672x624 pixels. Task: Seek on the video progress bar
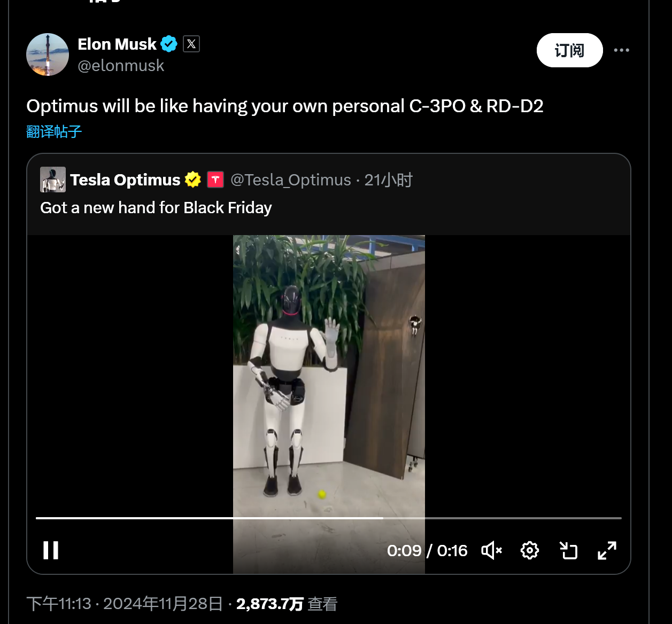tap(328, 518)
